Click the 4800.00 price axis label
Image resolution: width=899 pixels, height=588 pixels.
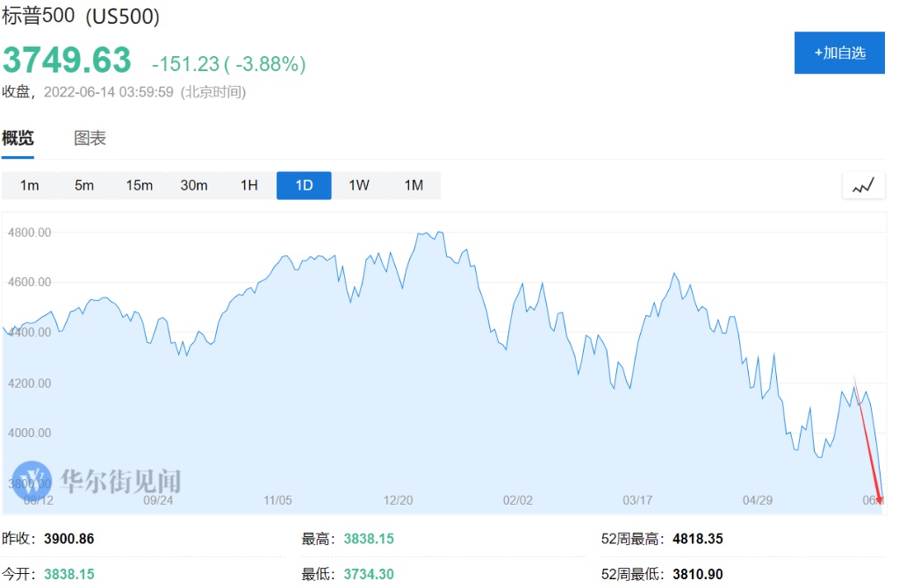(30, 233)
